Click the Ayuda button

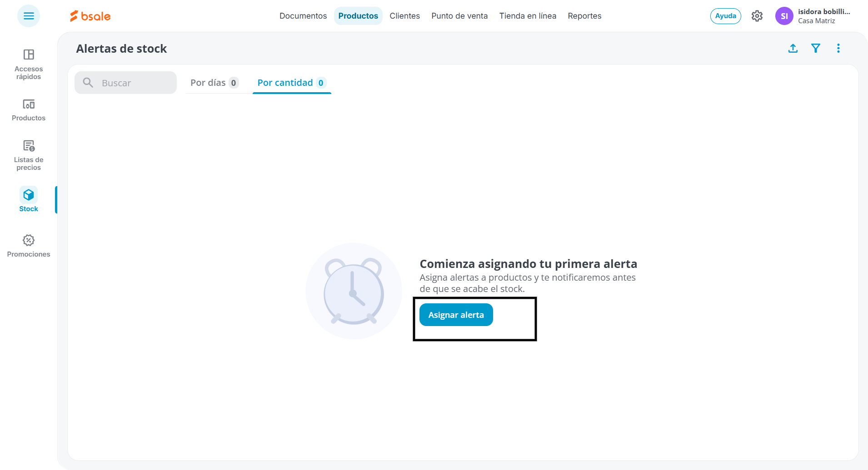[x=726, y=16]
